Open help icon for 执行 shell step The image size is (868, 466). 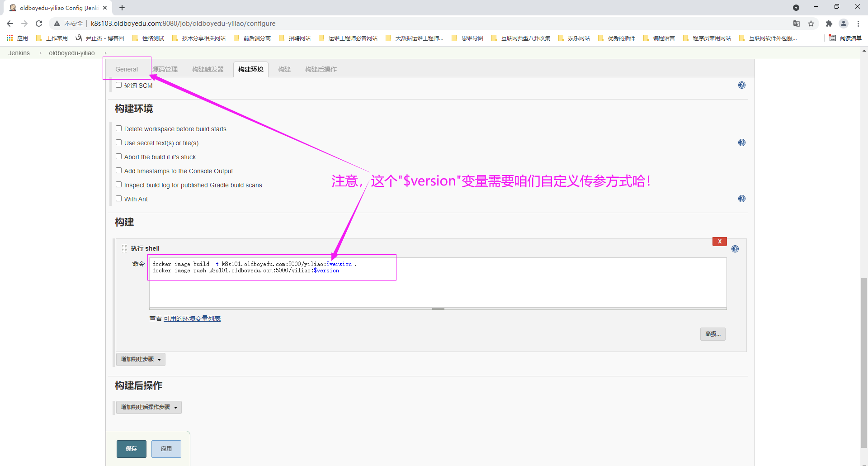tap(735, 249)
